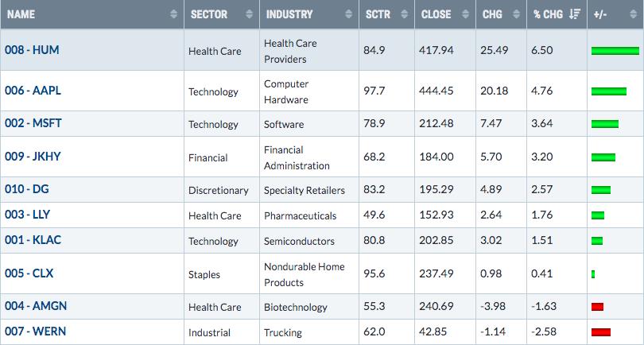Click the SECTOR column header

pos(208,14)
